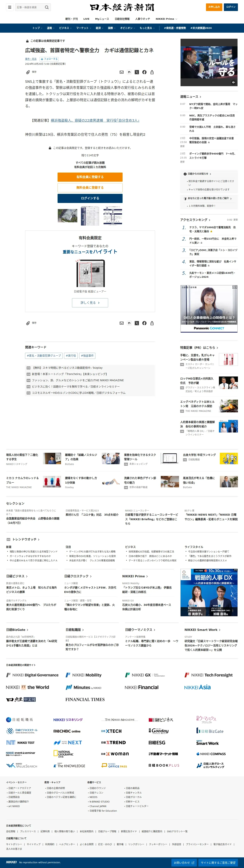Open Panasonic CONNECT ad banner
Image resolution: width=244 pixels, height=868 pixels.
[209, 309]
